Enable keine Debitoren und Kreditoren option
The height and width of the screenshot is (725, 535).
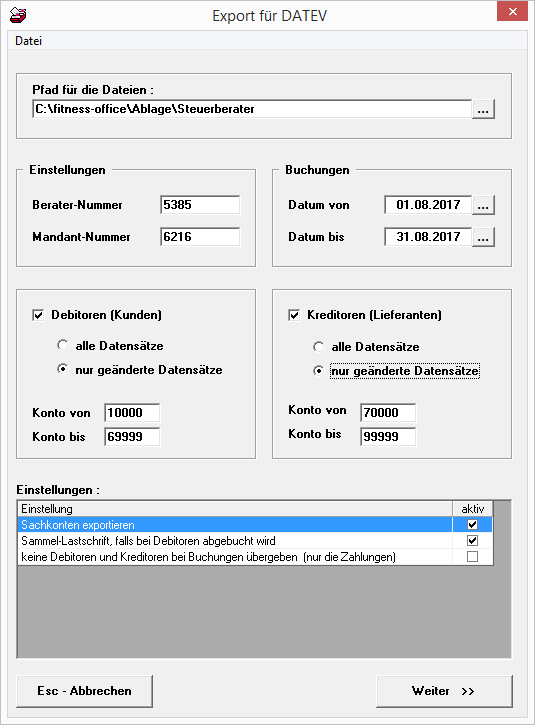472,557
